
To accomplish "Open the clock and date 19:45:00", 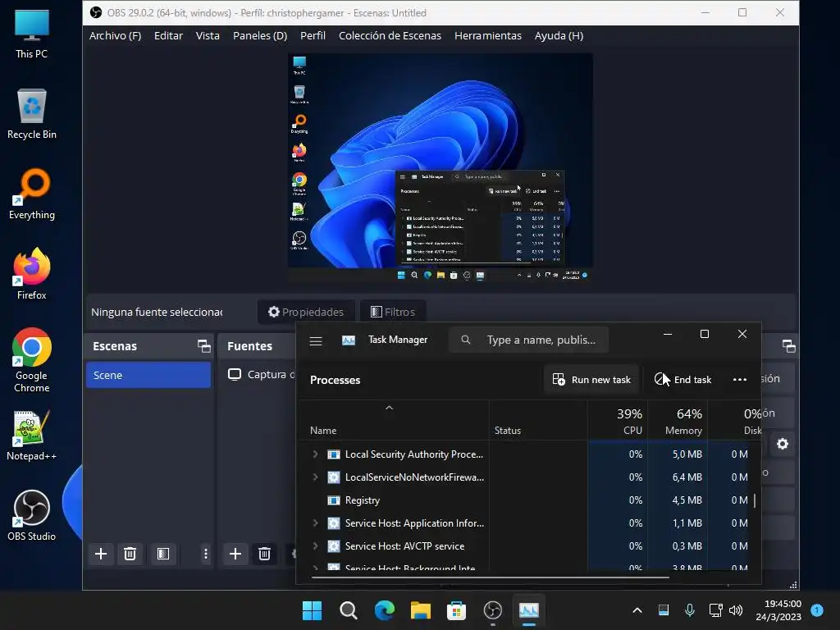I will [x=778, y=610].
